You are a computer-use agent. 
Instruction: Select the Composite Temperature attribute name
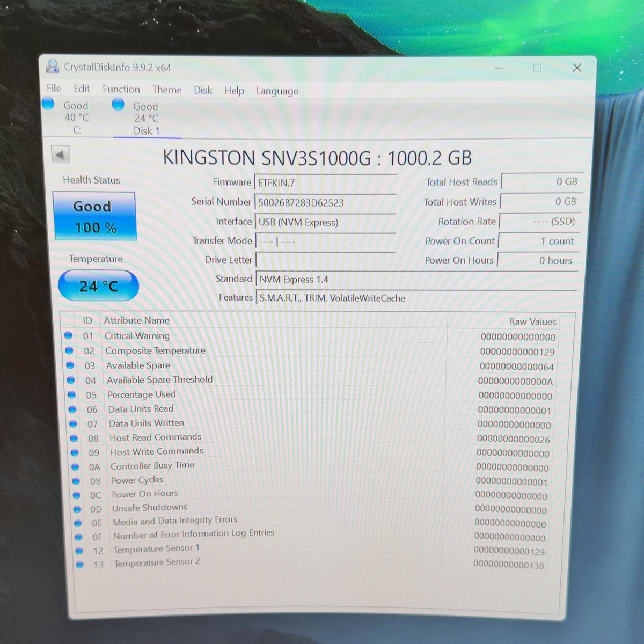tap(155, 350)
